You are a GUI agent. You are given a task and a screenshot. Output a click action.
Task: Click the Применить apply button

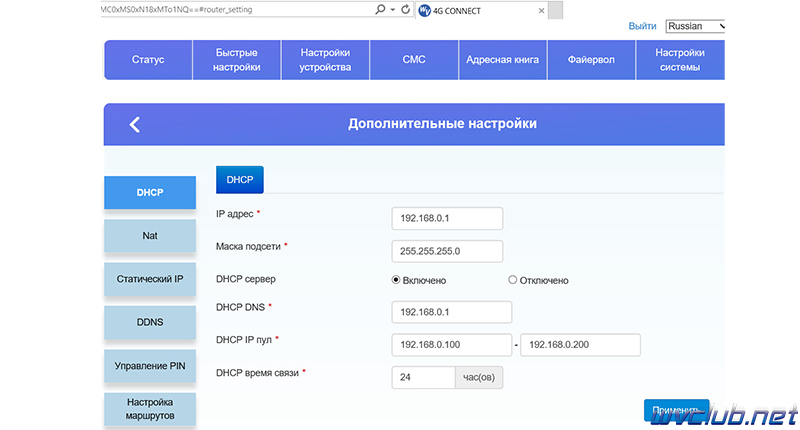677,410
